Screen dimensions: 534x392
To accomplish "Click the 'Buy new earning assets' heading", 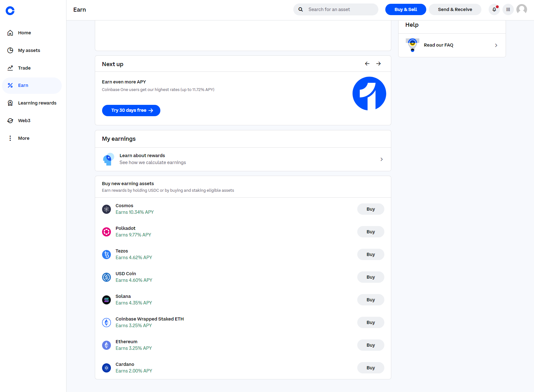I will tap(128, 184).
